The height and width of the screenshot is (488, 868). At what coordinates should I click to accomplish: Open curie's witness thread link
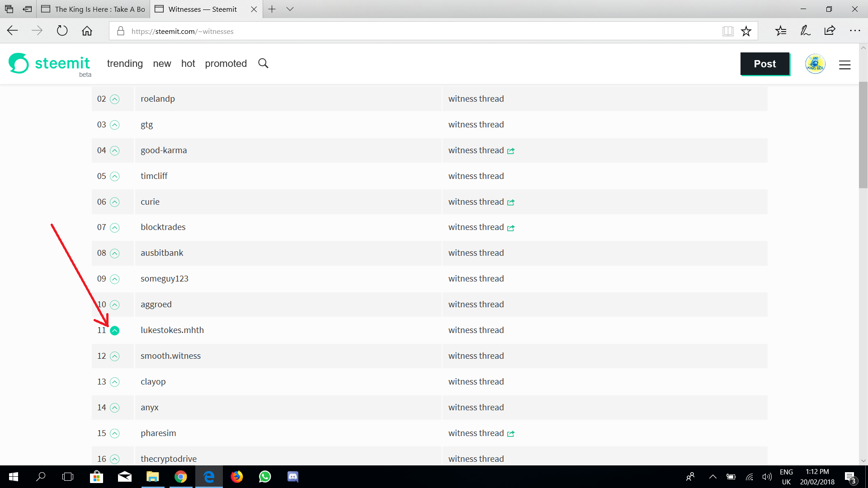click(476, 202)
